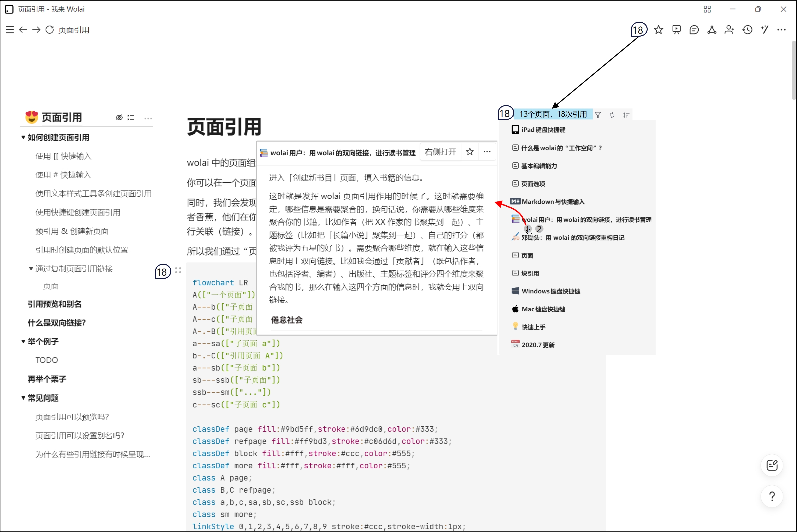Image resolution: width=797 pixels, height=532 pixels.
Task: Open the three-dot menu on the preview card
Action: [487, 151]
